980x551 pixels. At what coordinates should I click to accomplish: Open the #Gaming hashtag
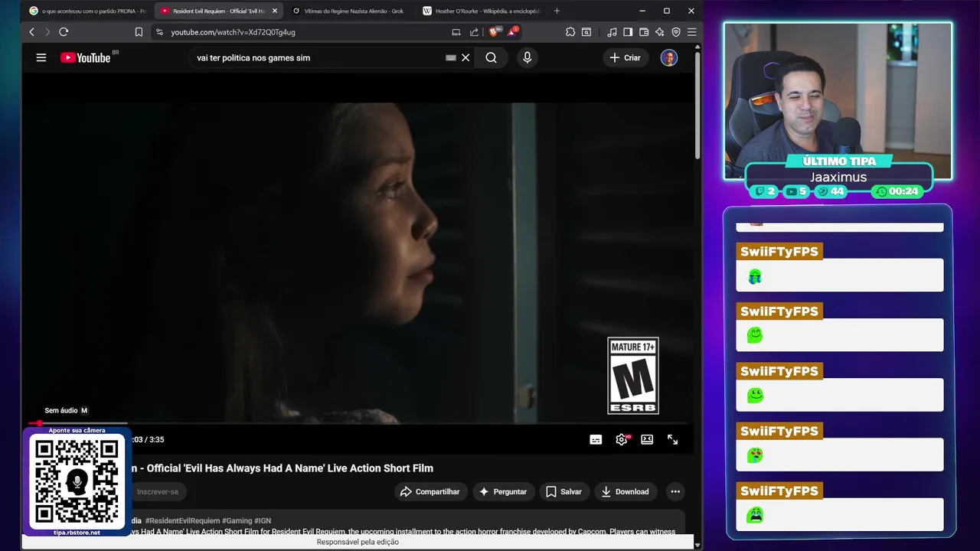pyautogui.click(x=237, y=520)
